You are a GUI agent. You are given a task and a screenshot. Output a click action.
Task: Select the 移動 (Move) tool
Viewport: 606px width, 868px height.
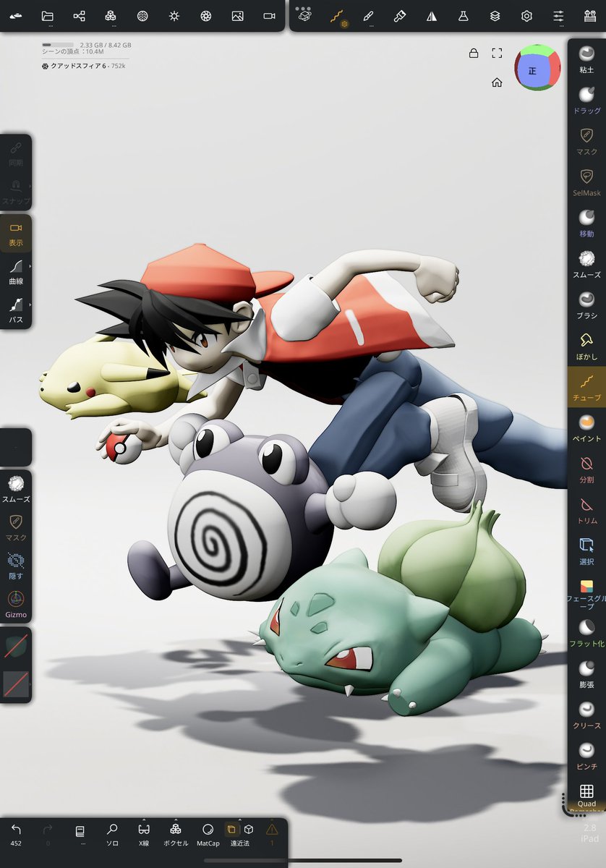586,224
